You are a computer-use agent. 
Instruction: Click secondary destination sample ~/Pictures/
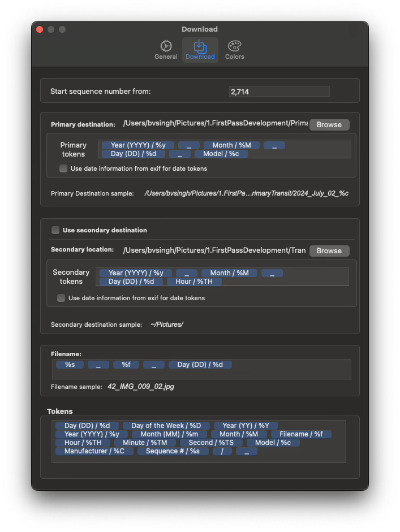click(167, 325)
